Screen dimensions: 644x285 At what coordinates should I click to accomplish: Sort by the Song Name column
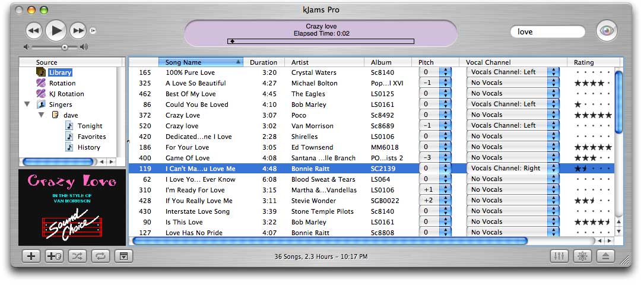[x=201, y=62]
